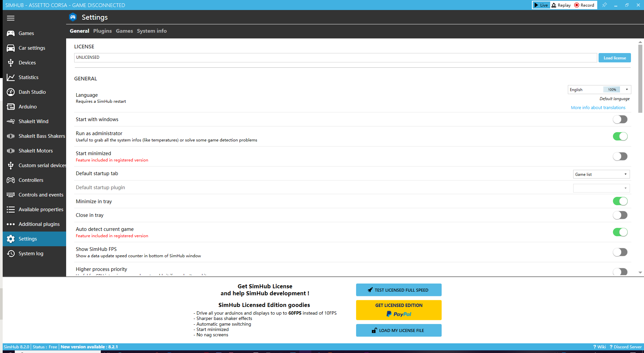The width and height of the screenshot is (644, 353).
Task: Click the Arduino board icon
Action: coord(11,107)
